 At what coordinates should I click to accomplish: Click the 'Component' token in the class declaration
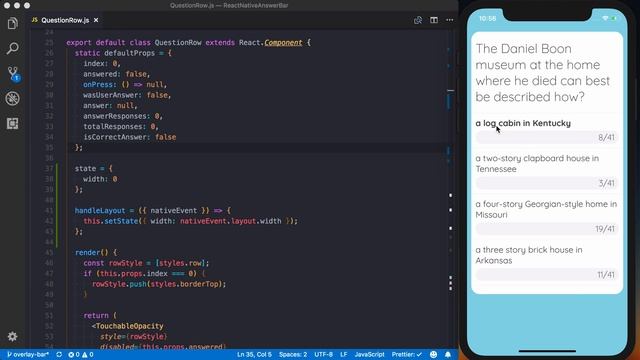[283, 42]
